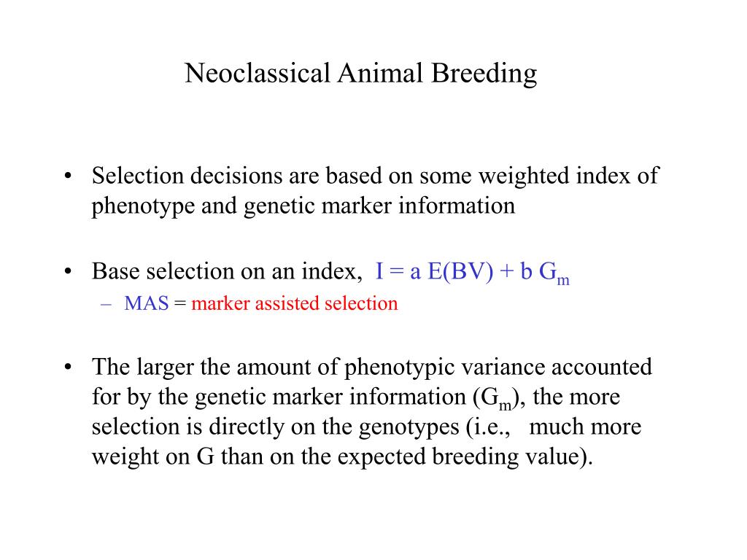Screen dimensions: 747x560
Task: Click the first bullet point marker
Action: tap(68, 176)
